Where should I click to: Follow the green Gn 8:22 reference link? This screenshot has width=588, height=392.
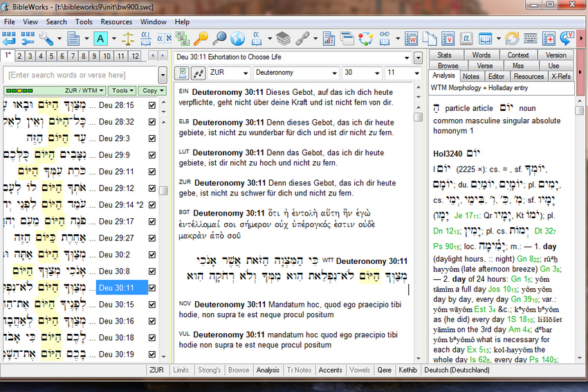529,259
